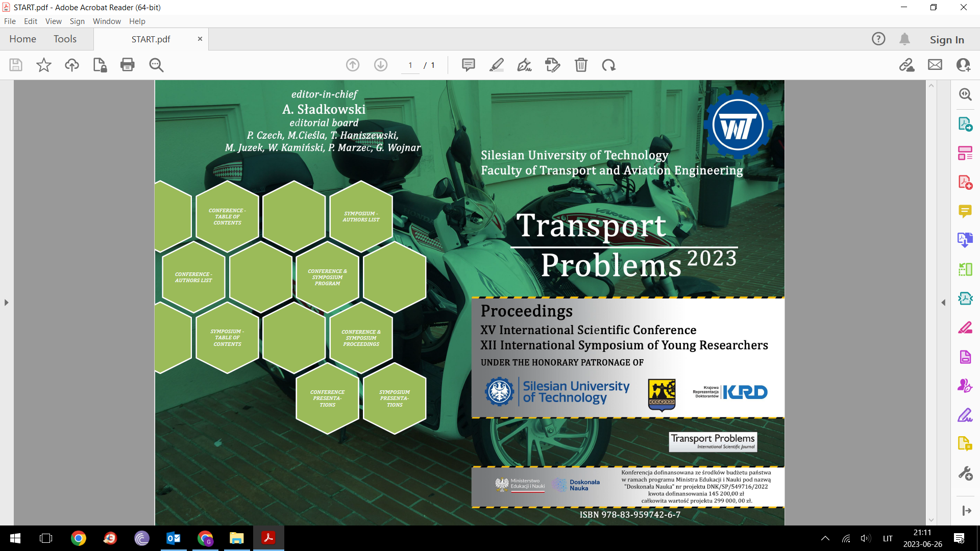Close the START.pdf tab
The height and width of the screenshot is (551, 980).
[200, 39]
